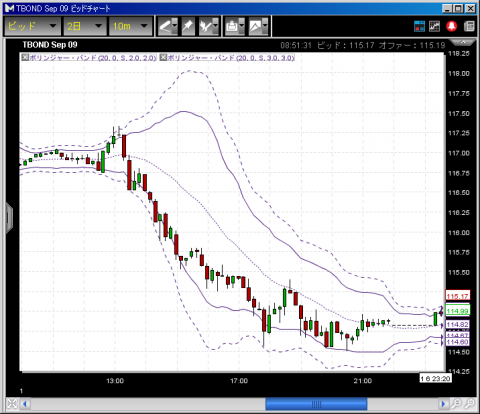The width and height of the screenshot is (480, 414).
Task: Click the 118.00 price axis label
Action: pos(459,74)
